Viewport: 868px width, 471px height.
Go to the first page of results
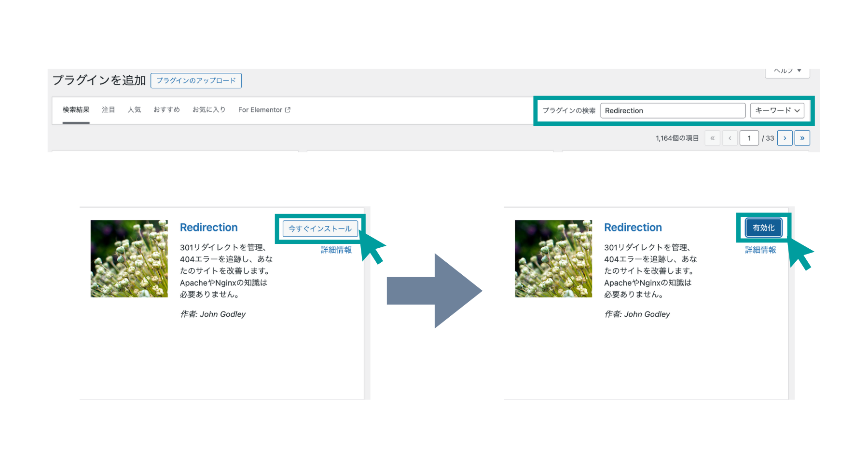[x=712, y=138]
